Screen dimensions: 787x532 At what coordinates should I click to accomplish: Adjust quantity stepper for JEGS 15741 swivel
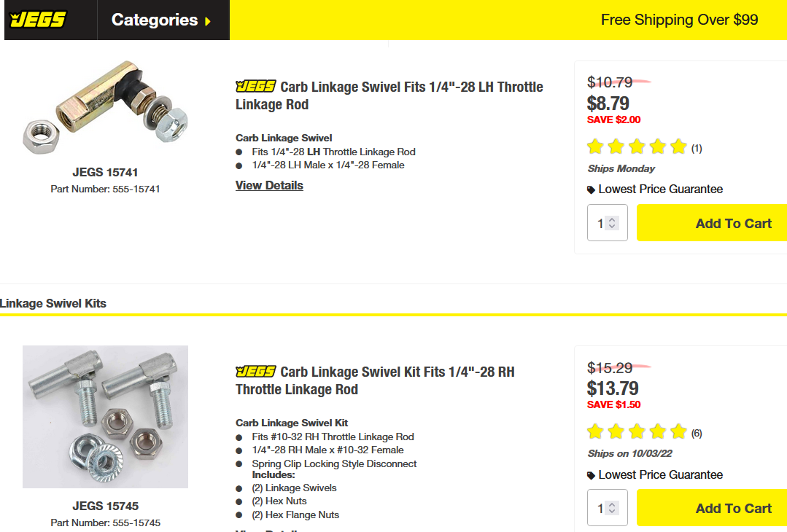(x=612, y=223)
